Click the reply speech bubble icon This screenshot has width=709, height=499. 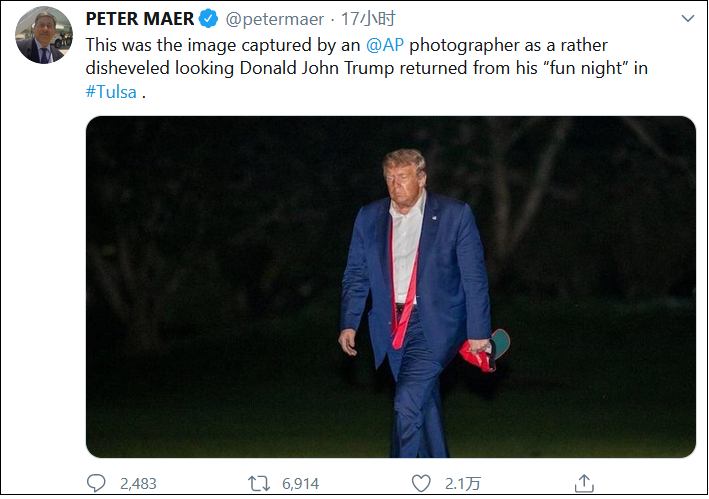[x=96, y=483]
